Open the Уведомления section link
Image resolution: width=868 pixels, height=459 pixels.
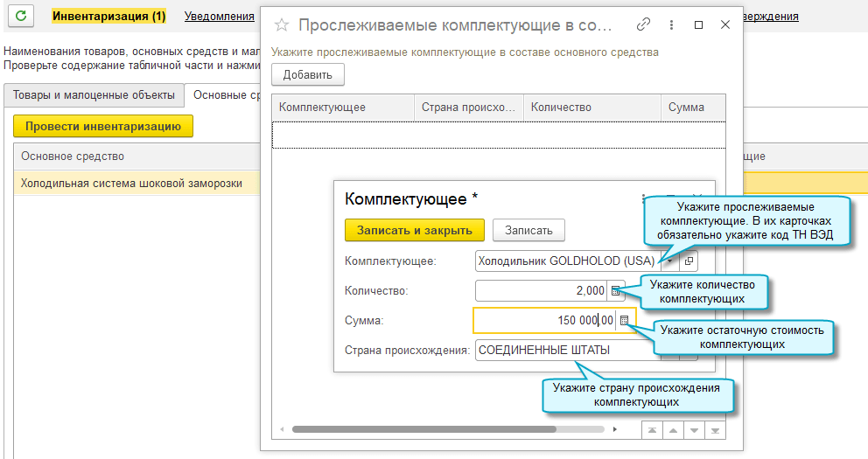(x=219, y=16)
